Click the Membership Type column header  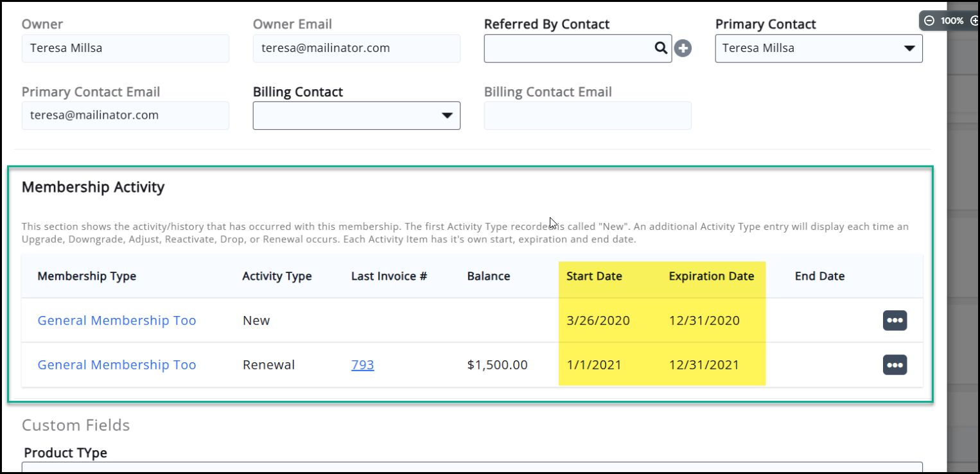click(87, 276)
